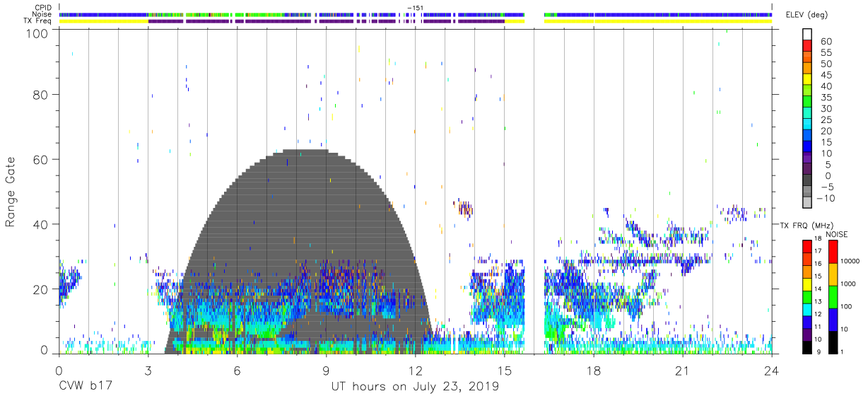
Task: Click the ELEV (deg) legend title
Action: pyautogui.click(x=807, y=14)
